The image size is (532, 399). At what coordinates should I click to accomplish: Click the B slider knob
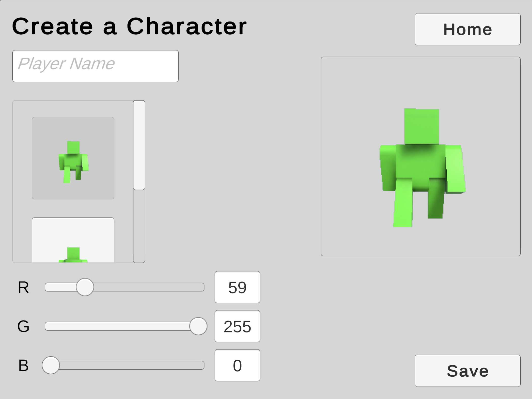[x=51, y=365]
